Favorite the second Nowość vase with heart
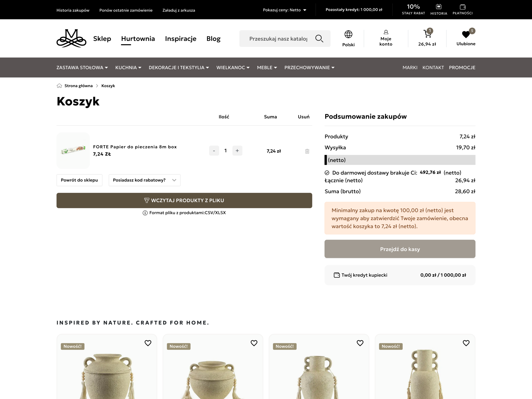Viewport: 532px width, 399px height. click(254, 343)
